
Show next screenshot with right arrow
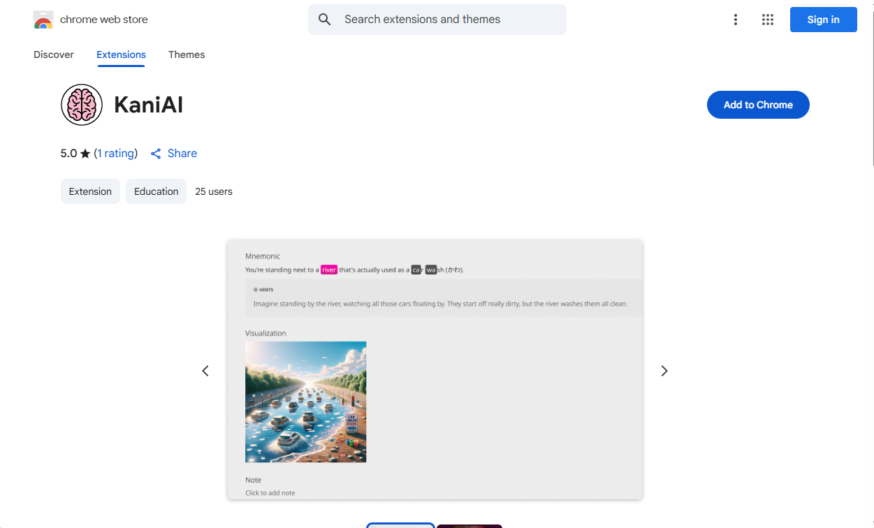pyautogui.click(x=664, y=371)
